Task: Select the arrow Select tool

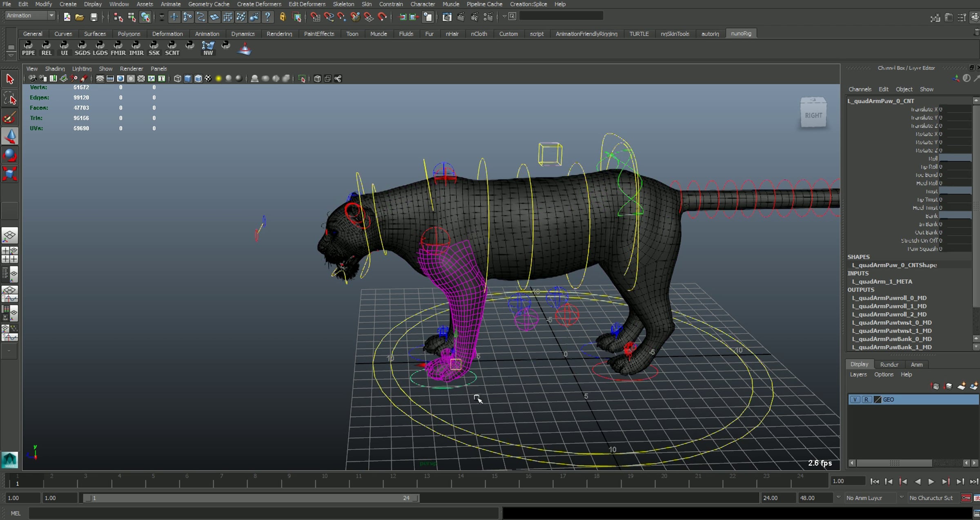Action: click(10, 79)
